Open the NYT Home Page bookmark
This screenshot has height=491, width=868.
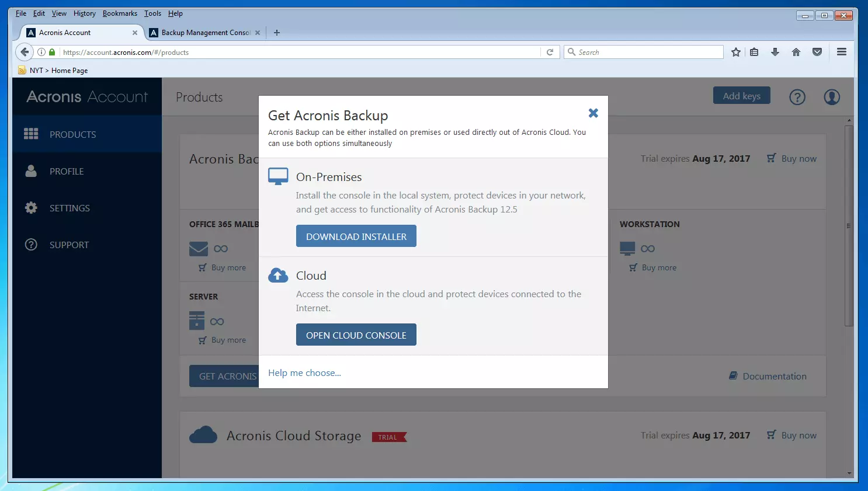53,70
